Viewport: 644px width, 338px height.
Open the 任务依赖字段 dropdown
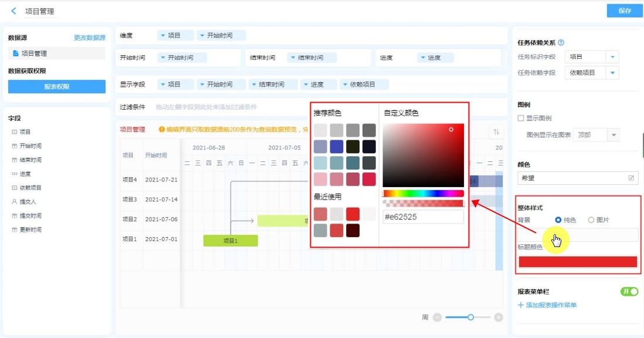pyautogui.click(x=612, y=73)
